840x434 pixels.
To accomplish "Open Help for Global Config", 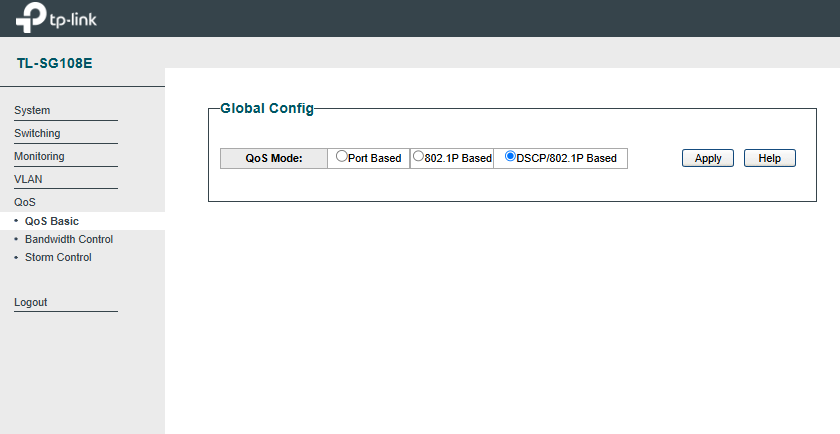I will click(x=769, y=158).
